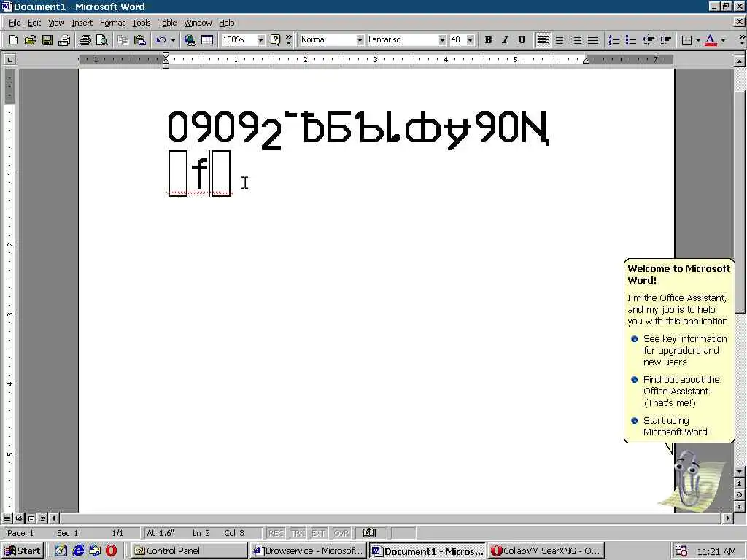Toggle underline formatting
Viewport: 747px width, 560px height.
pos(522,40)
